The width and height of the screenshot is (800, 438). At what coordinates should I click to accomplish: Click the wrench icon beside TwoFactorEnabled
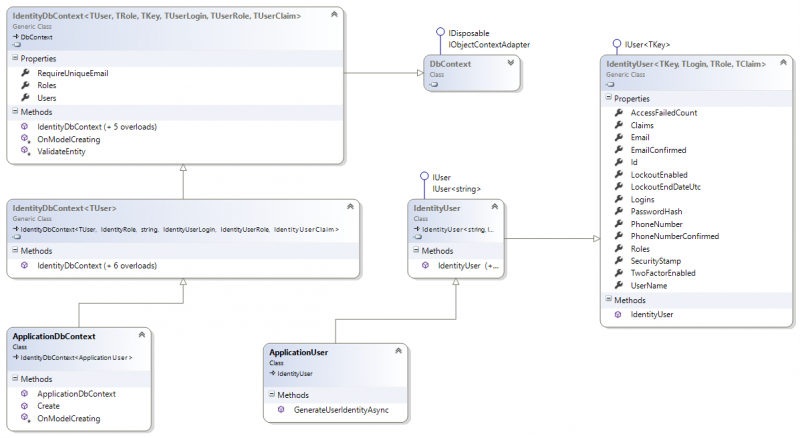click(619, 273)
